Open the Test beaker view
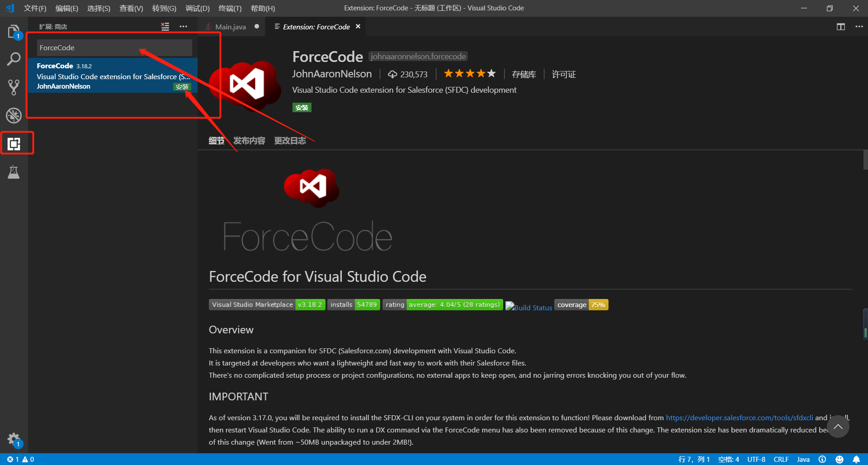This screenshot has height=465, width=868. pyautogui.click(x=14, y=172)
